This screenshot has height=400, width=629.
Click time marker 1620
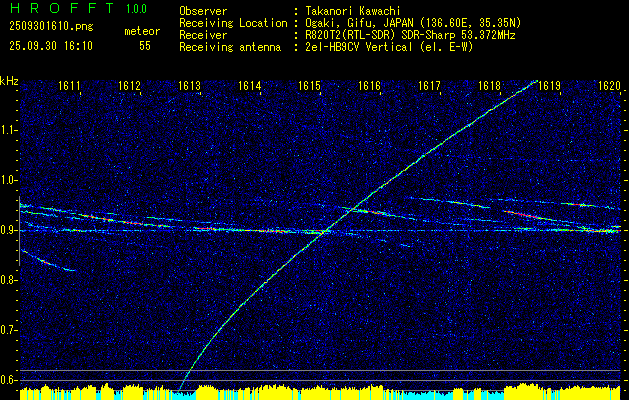tap(609, 85)
